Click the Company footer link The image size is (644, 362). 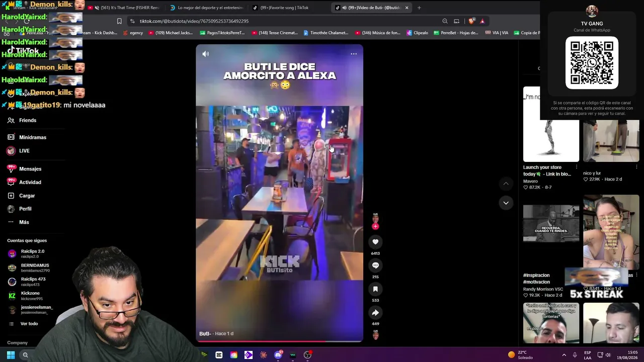coord(17,343)
